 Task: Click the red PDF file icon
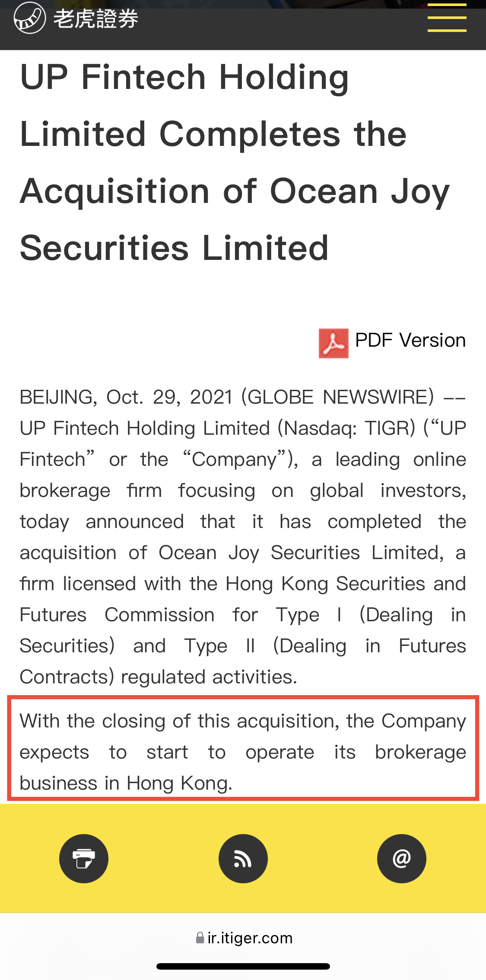click(334, 343)
